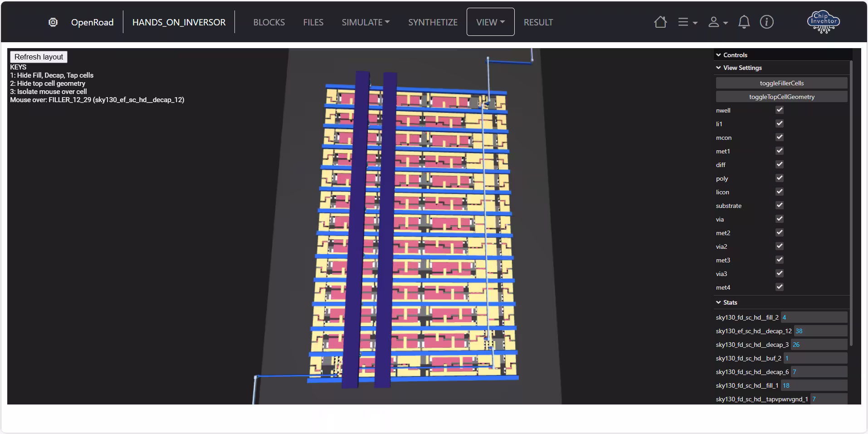The image size is (868, 434).
Task: Open the info circle icon
Action: click(766, 22)
